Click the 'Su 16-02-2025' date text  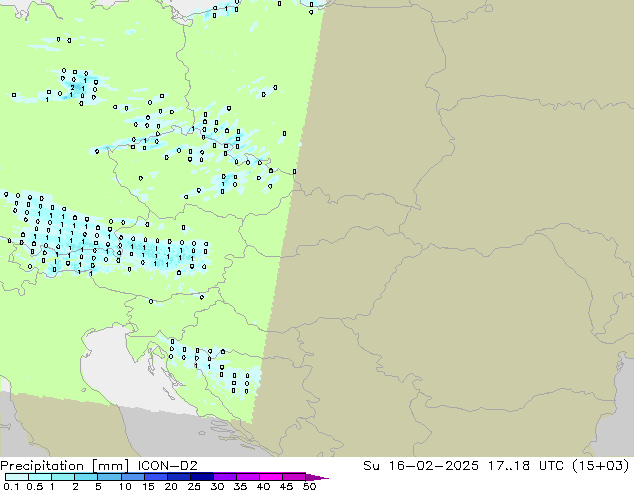click(421, 465)
